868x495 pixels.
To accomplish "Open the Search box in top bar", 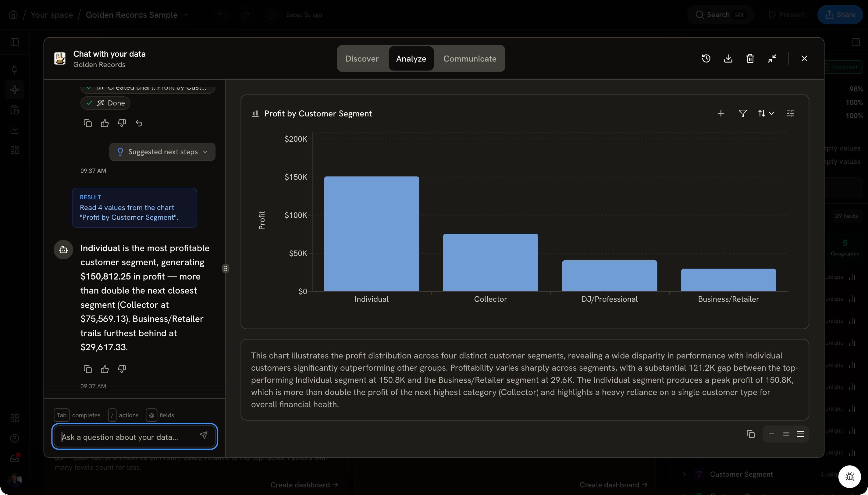I will [720, 15].
